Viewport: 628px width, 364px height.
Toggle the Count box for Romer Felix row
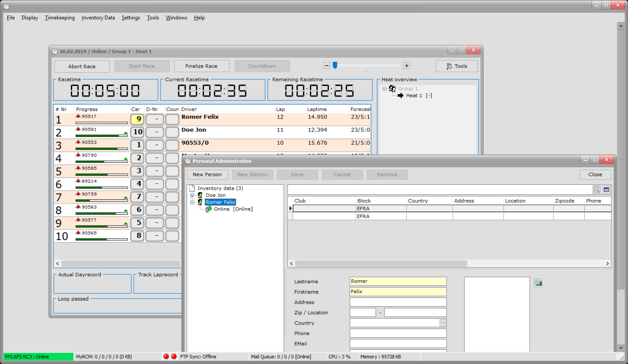(x=172, y=119)
